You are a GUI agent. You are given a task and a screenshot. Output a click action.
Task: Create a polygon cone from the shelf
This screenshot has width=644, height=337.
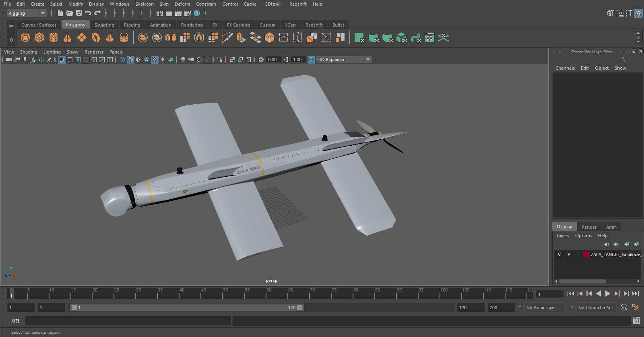click(x=68, y=38)
